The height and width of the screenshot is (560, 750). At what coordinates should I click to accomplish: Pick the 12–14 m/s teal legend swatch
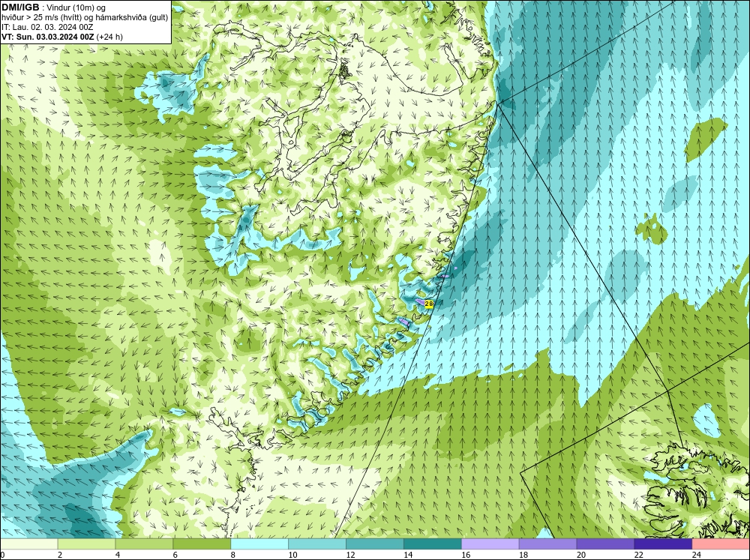pyautogui.click(x=374, y=544)
